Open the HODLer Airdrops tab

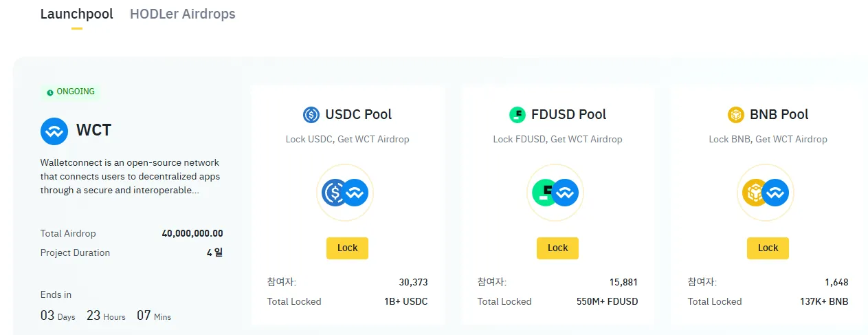click(x=182, y=14)
